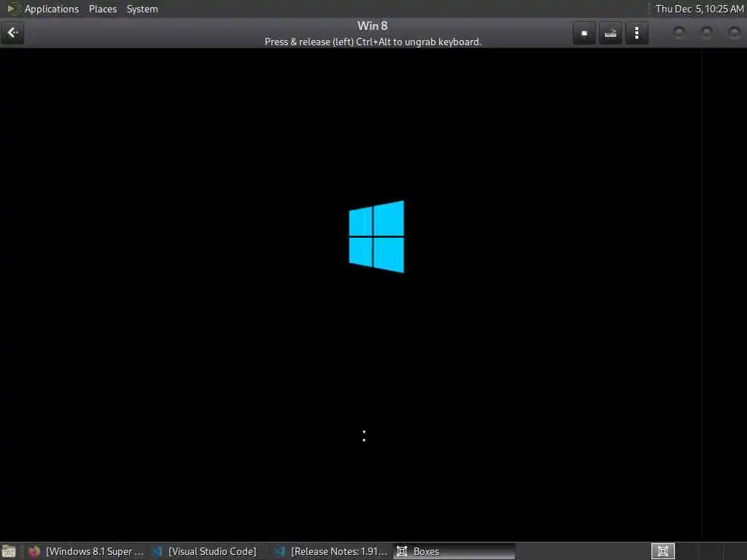Select the Boxes entry in the taskbar
Image resolution: width=747 pixels, height=560 pixels.
454,551
